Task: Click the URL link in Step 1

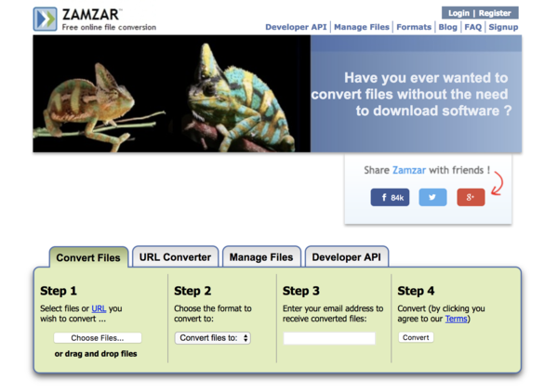Action: point(99,308)
